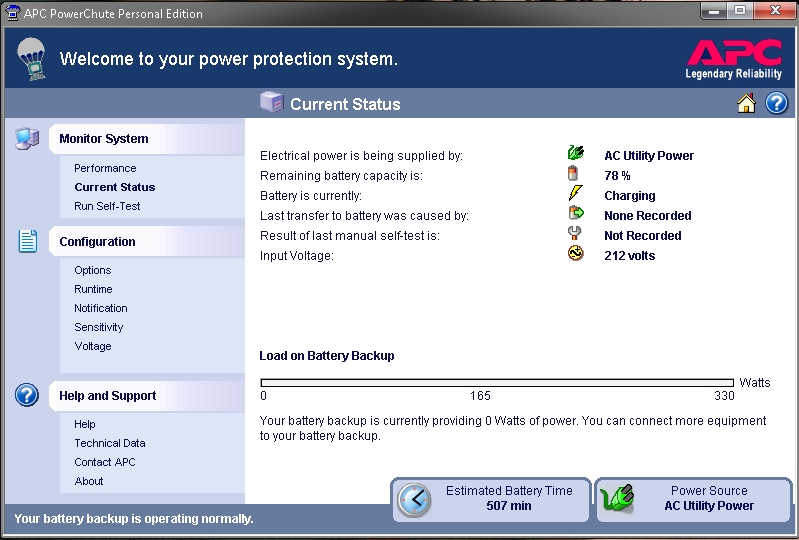
Task: Open the About page
Action: pyautogui.click(x=89, y=481)
